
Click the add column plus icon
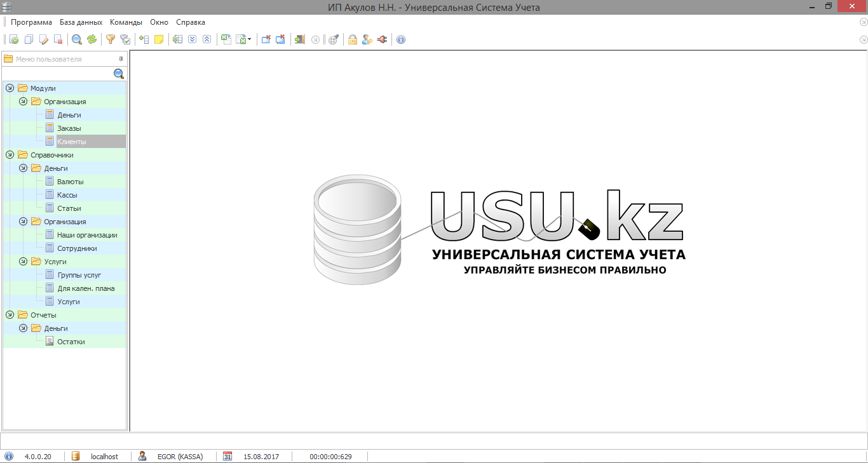coord(144,39)
